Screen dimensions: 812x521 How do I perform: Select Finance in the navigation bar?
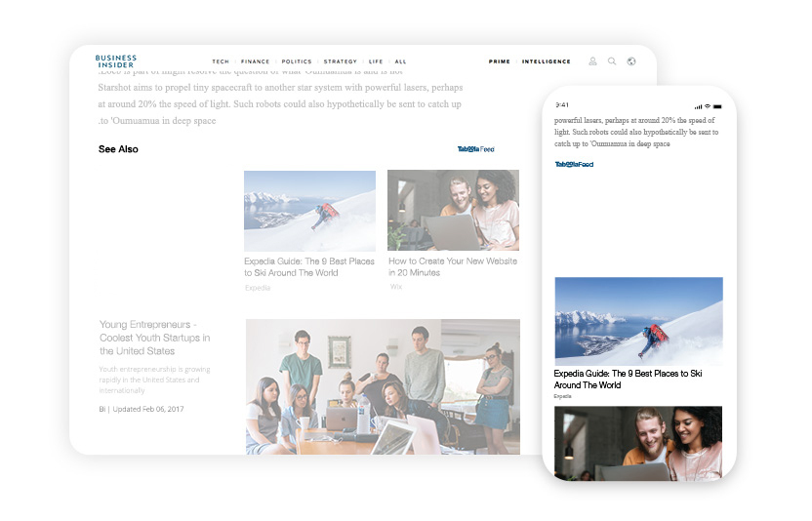(255, 61)
